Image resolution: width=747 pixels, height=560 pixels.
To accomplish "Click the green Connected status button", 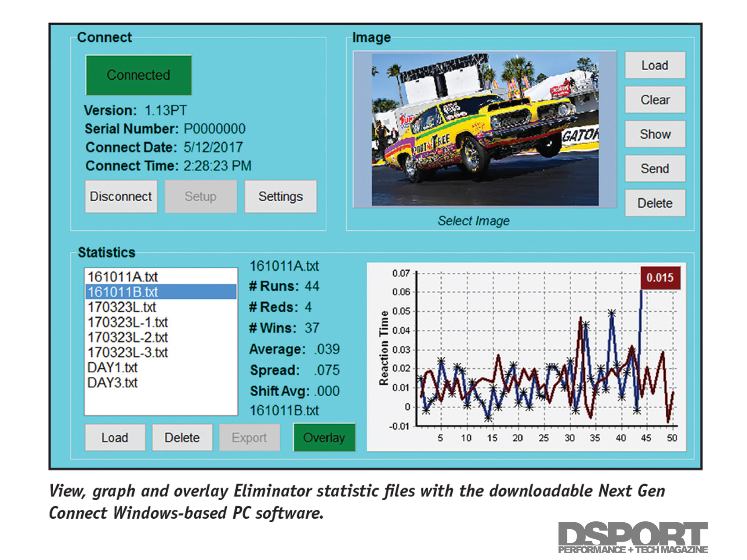I will point(138,75).
